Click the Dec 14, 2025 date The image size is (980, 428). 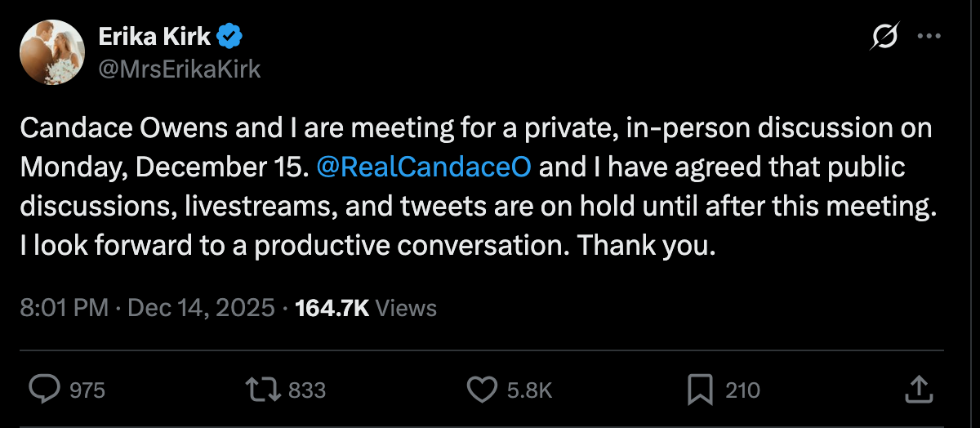click(x=201, y=308)
